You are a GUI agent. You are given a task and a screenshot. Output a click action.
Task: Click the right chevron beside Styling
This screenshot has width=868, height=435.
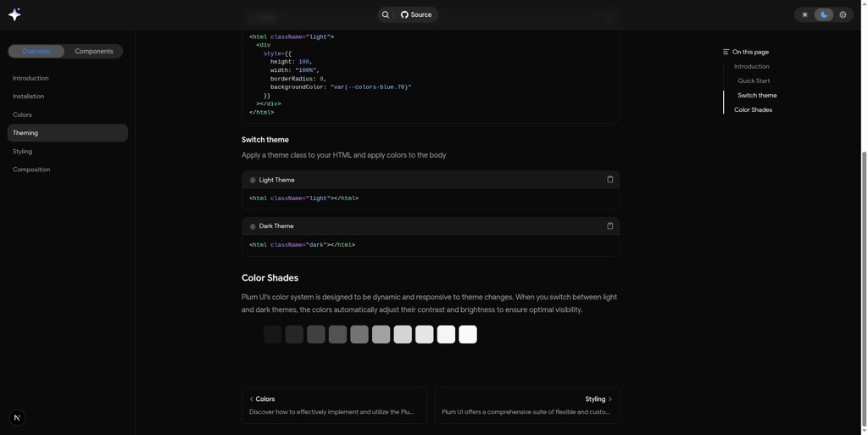coord(610,399)
